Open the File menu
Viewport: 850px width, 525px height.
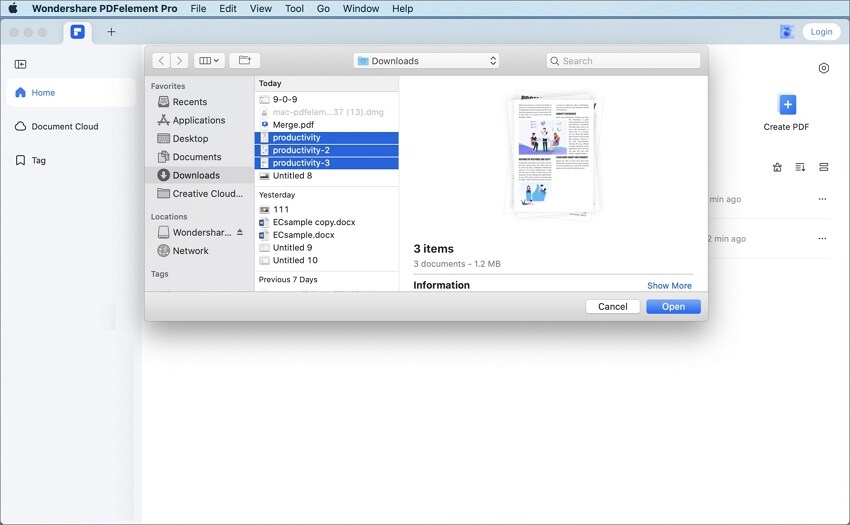click(198, 9)
